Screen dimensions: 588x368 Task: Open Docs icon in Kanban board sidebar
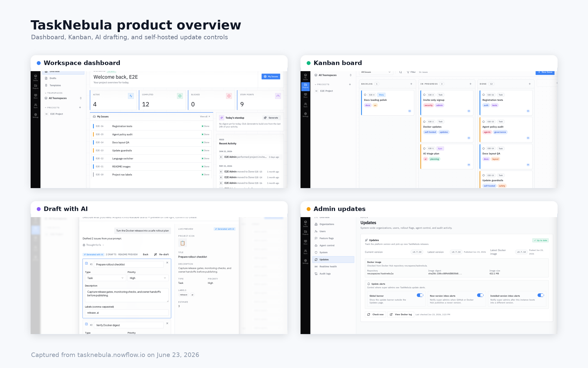pos(305,95)
